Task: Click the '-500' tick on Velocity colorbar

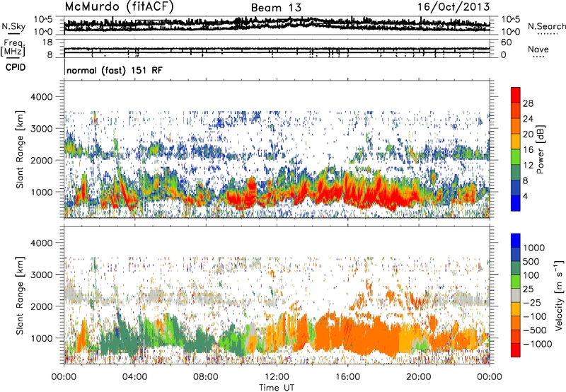Action: pos(535,330)
